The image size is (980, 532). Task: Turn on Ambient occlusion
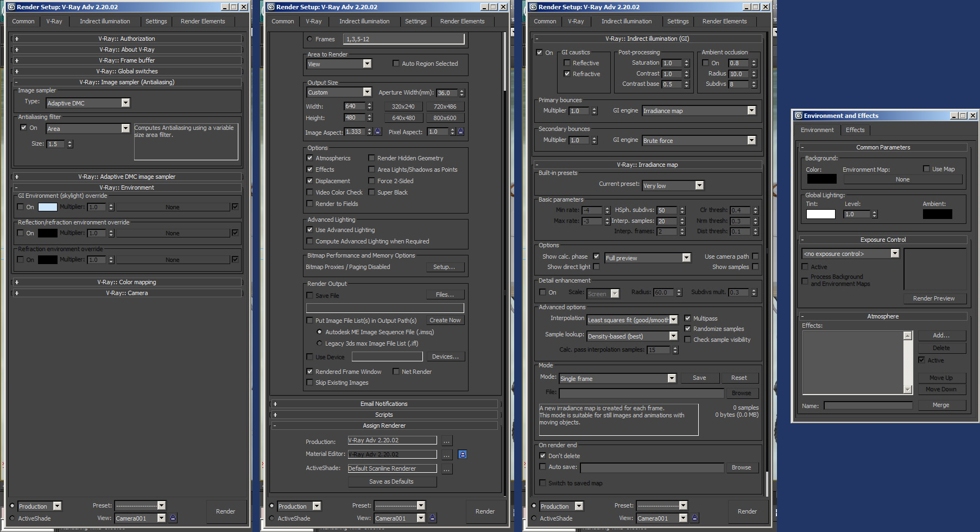pyautogui.click(x=705, y=63)
